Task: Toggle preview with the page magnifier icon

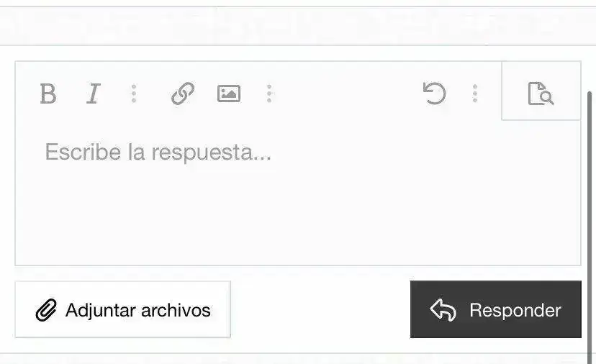Action: [541, 93]
